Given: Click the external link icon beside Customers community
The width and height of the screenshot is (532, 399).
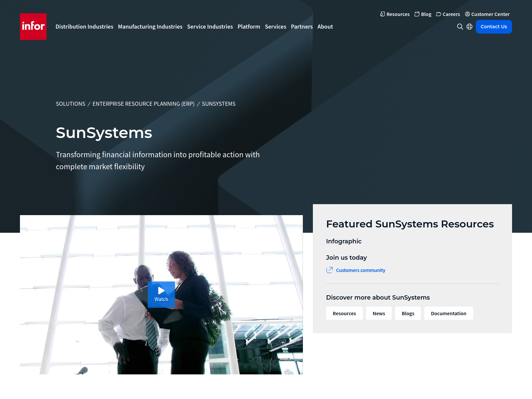Looking at the screenshot, I should (330, 270).
